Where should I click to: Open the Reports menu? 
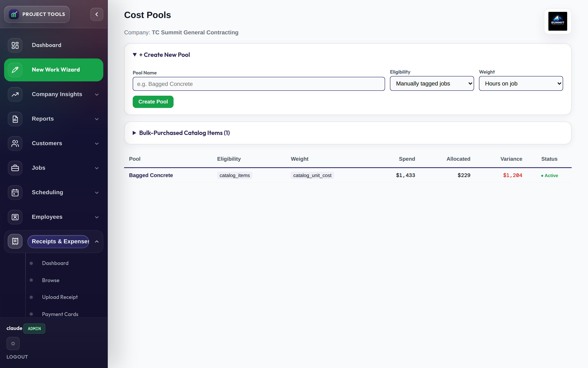pyautogui.click(x=54, y=119)
